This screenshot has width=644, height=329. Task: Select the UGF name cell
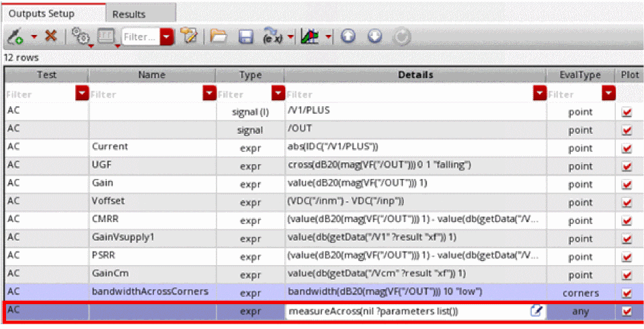153,166
